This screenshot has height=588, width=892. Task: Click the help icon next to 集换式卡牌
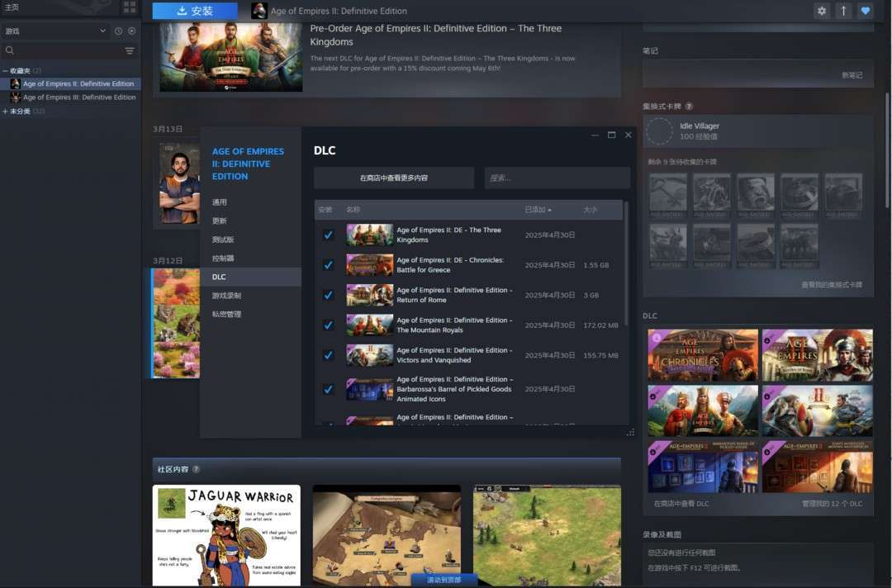[689, 107]
